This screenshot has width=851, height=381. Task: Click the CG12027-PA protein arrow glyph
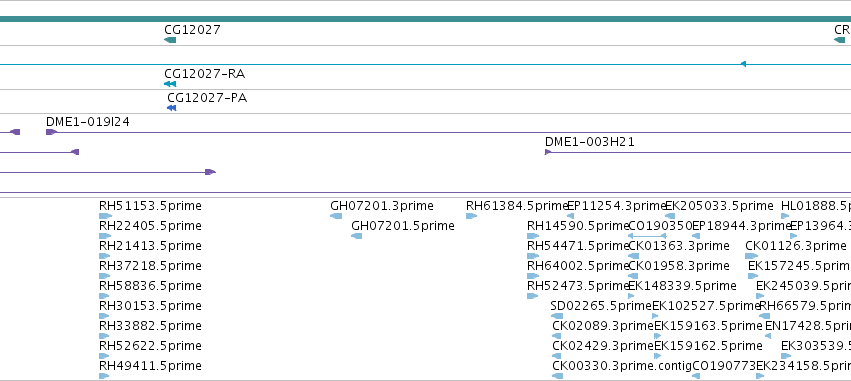[172, 108]
